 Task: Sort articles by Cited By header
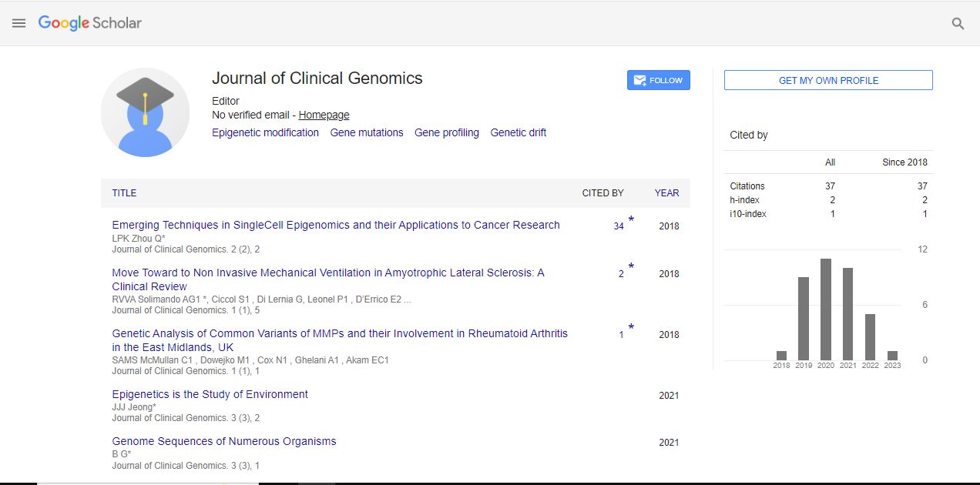(602, 193)
